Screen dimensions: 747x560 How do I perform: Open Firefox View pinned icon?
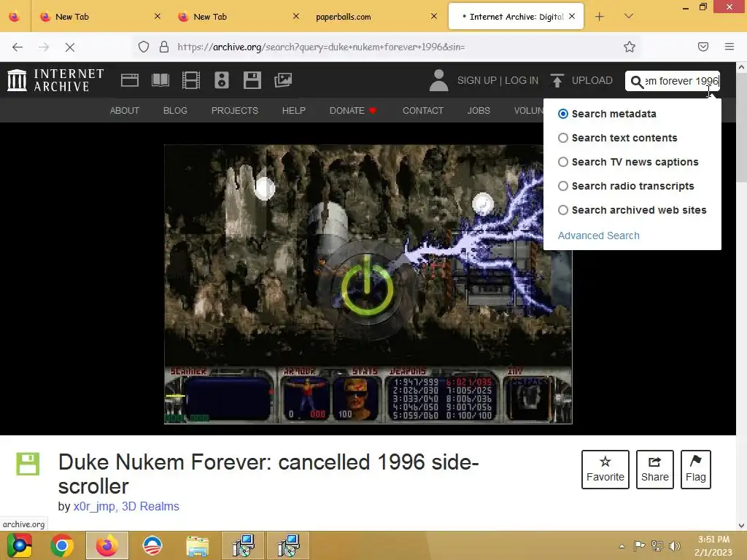[x=15, y=17]
